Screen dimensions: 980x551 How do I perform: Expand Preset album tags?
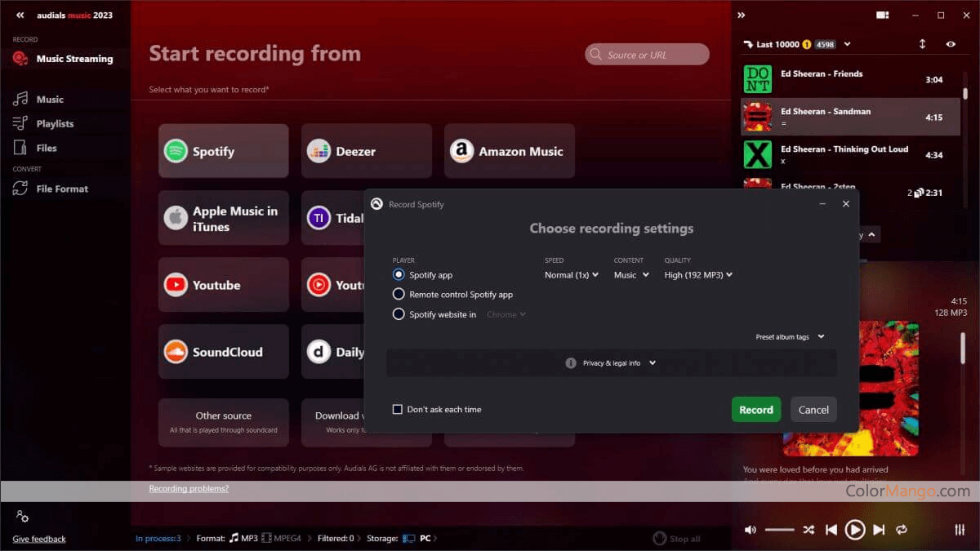(790, 337)
